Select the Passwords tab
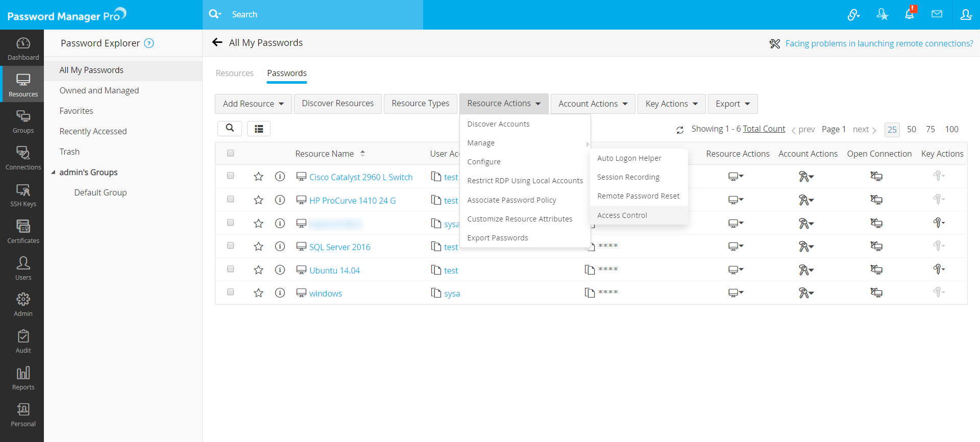The width and height of the screenshot is (980, 442). (287, 73)
